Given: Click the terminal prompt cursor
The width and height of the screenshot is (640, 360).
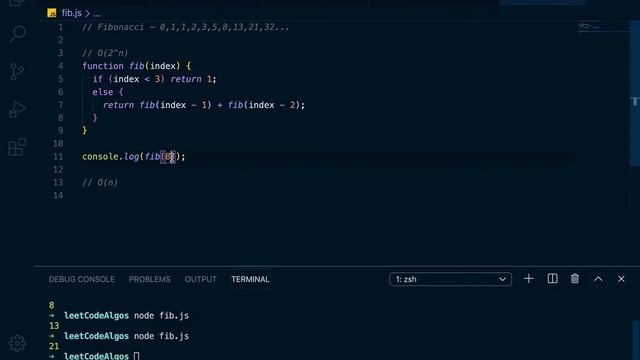Looking at the screenshot, I should tap(137, 356).
